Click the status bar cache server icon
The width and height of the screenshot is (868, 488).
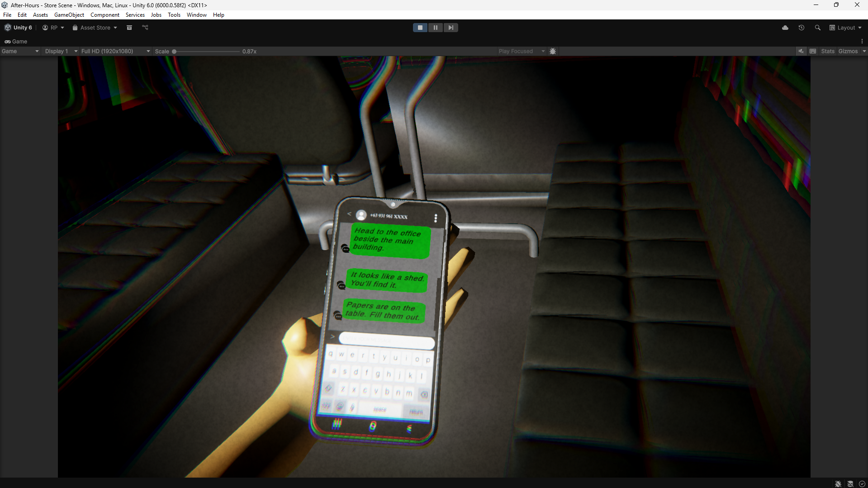[850, 483]
